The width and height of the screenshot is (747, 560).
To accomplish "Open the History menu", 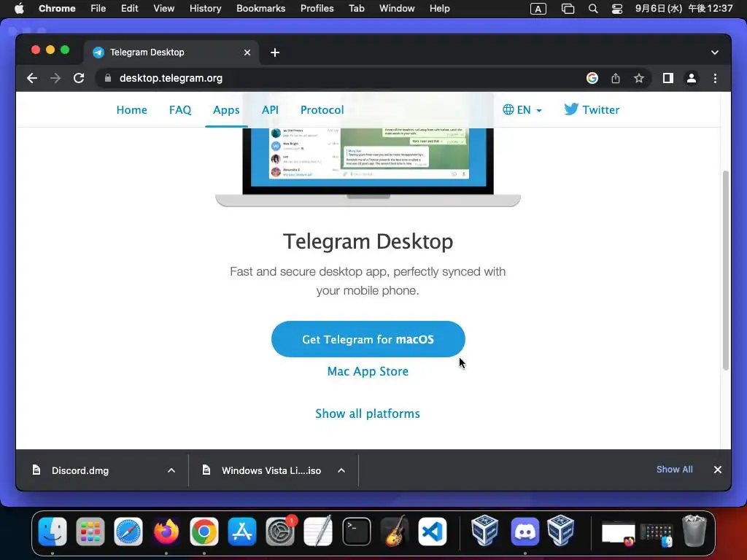I will [x=205, y=9].
